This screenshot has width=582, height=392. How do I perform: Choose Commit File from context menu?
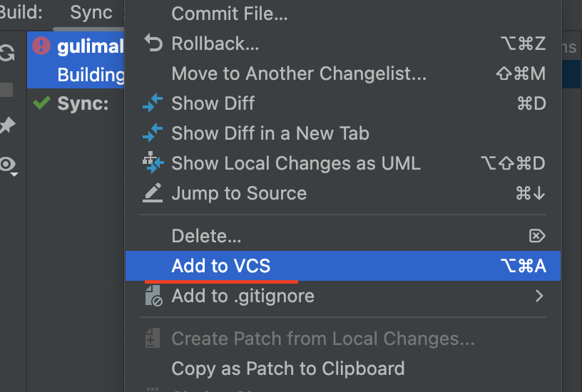click(x=230, y=14)
